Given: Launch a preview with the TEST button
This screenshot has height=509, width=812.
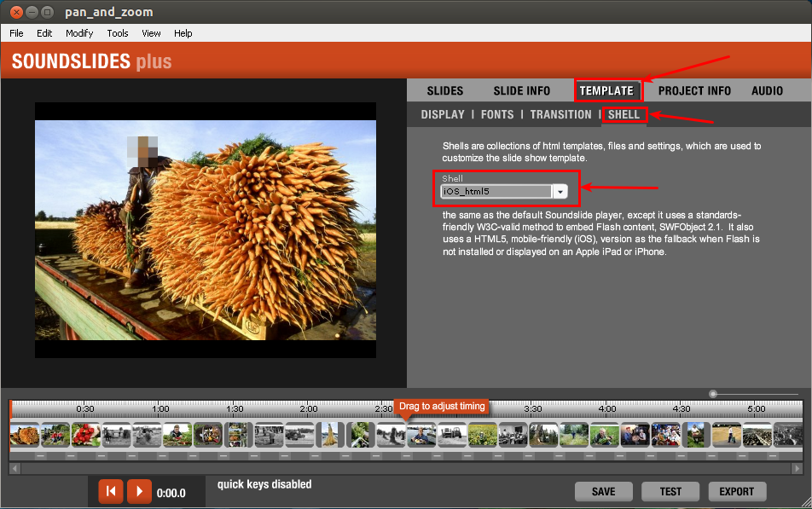Looking at the screenshot, I should (x=670, y=491).
